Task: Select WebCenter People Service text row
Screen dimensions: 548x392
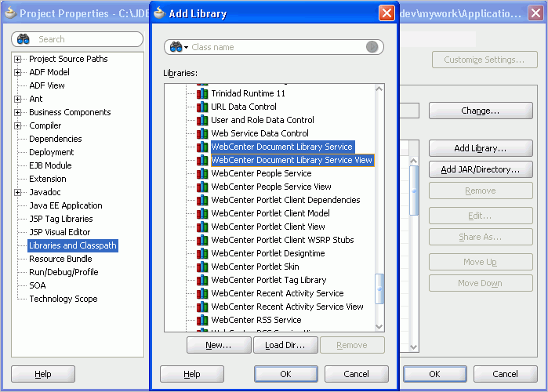Action: coord(261,173)
